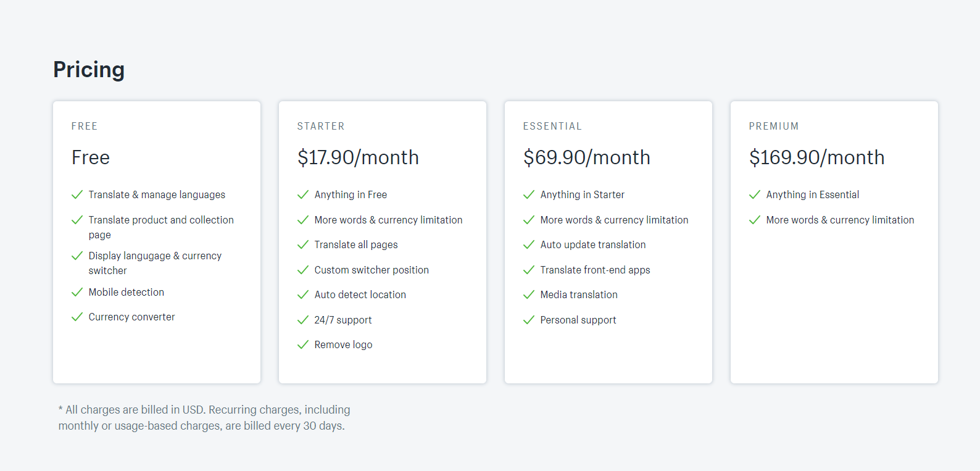Click the checkmark beside 24/7 support

303,320
